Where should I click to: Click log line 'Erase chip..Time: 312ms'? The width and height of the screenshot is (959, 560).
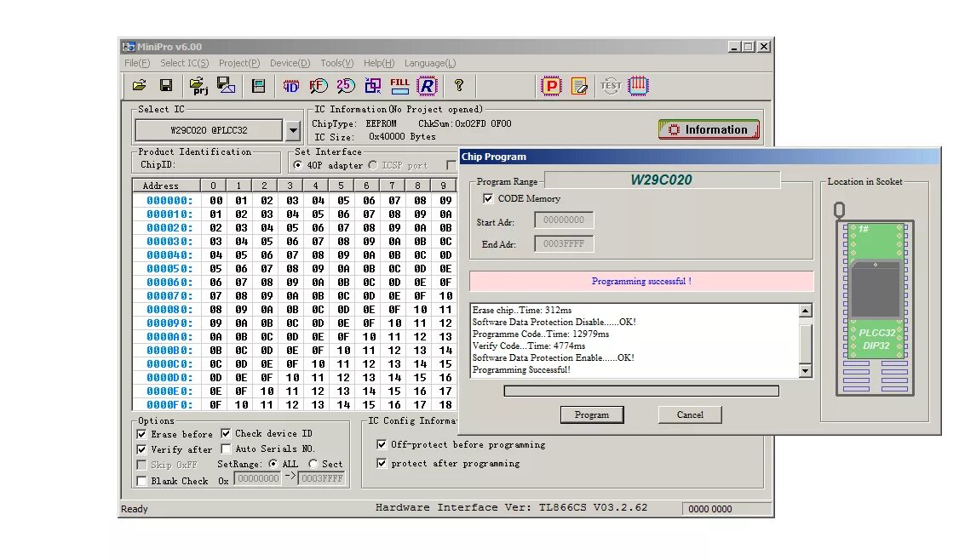[x=522, y=310]
